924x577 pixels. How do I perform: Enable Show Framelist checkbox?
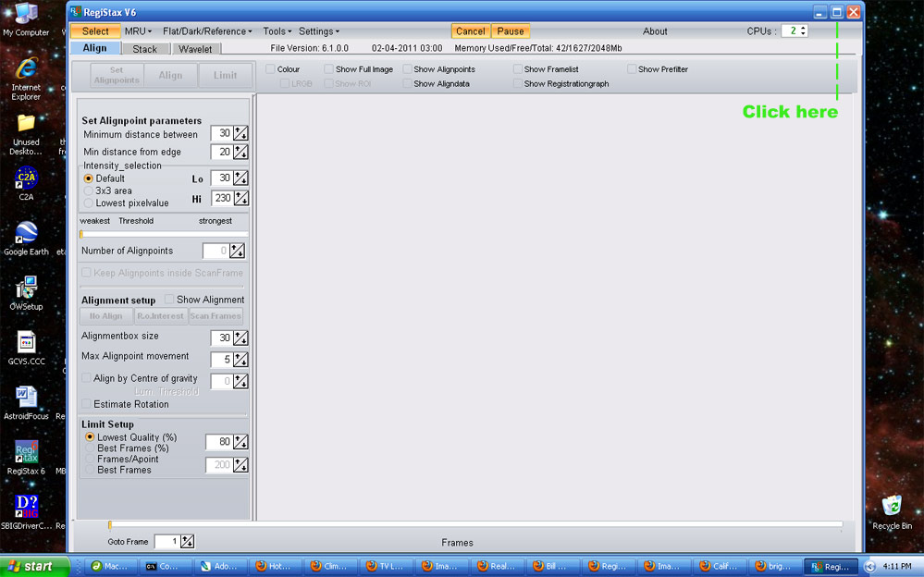point(517,69)
